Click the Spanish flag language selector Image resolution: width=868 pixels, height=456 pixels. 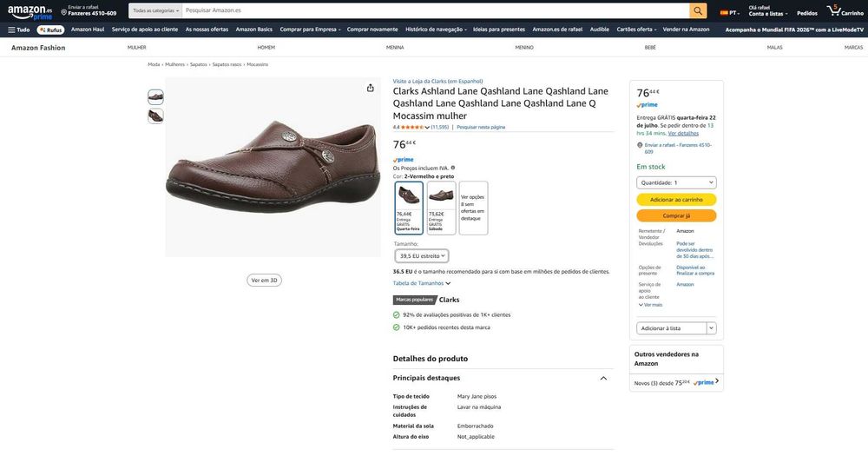click(729, 13)
